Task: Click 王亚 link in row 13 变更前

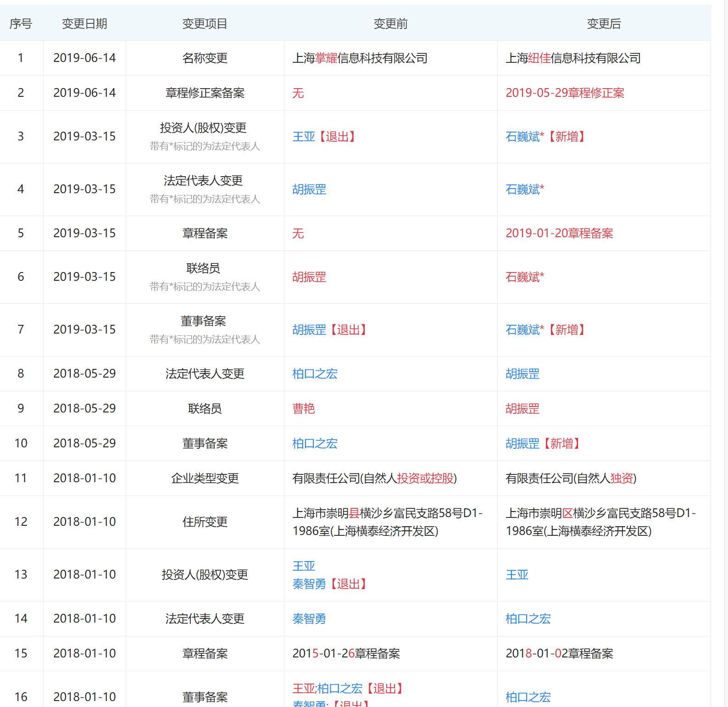Action: click(304, 566)
